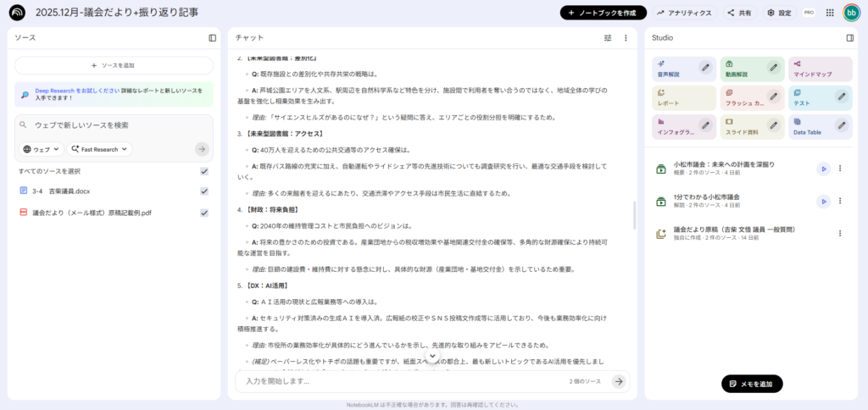
Task: Open the Fast Research mode dropdown
Action: [x=100, y=149]
